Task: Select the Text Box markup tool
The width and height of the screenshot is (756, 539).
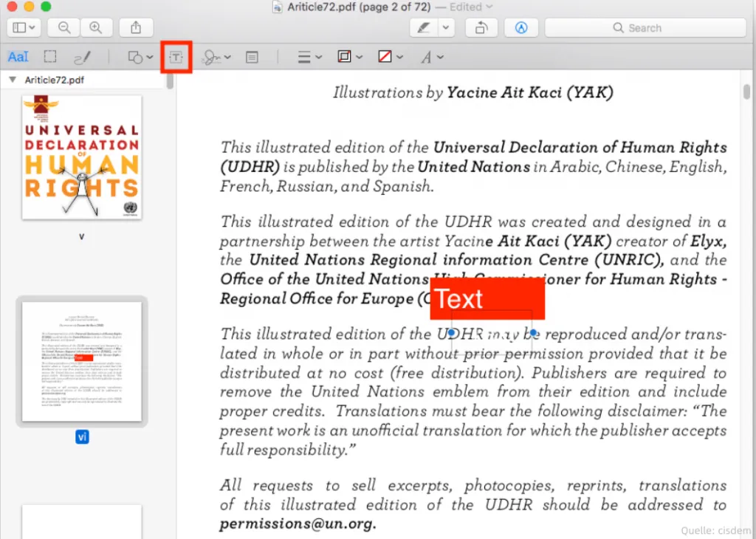Action: [176, 57]
